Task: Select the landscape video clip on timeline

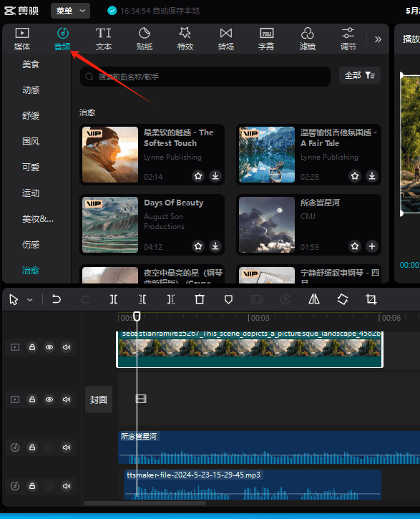Action: 250,349
